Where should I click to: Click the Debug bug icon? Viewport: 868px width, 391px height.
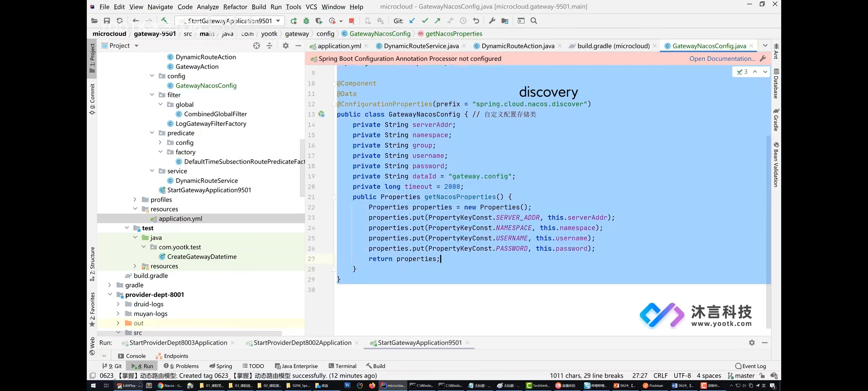pos(306,21)
